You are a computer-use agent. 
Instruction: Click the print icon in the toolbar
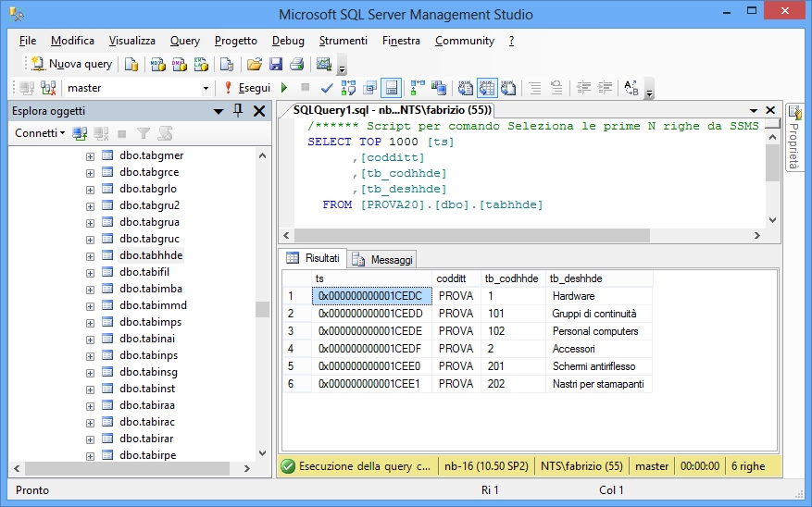(296, 64)
